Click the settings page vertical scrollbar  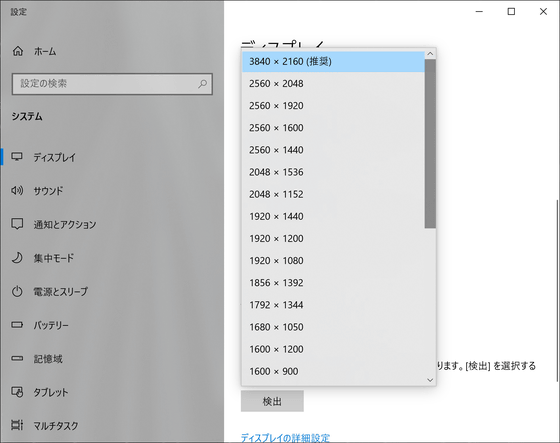pyautogui.click(x=556, y=291)
